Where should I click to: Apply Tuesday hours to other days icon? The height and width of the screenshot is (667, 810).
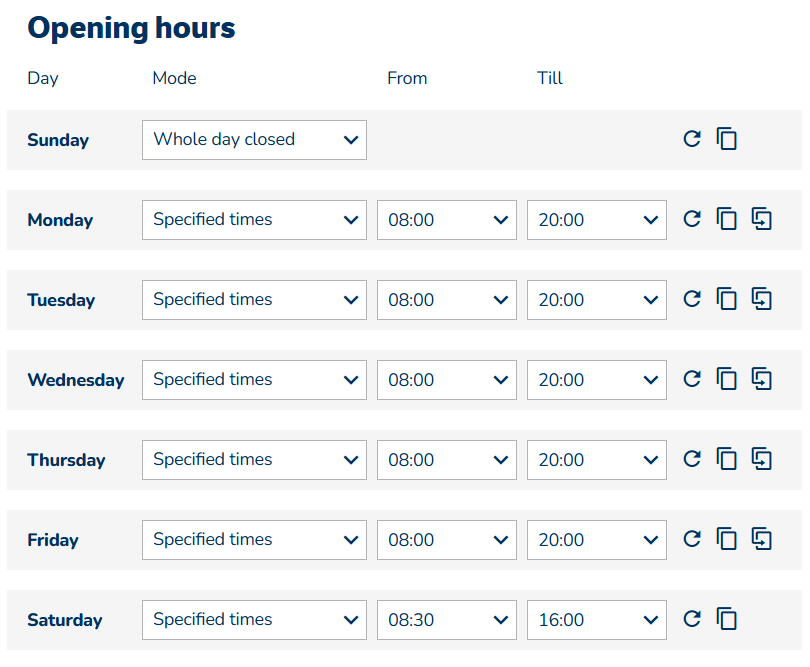[762, 299]
